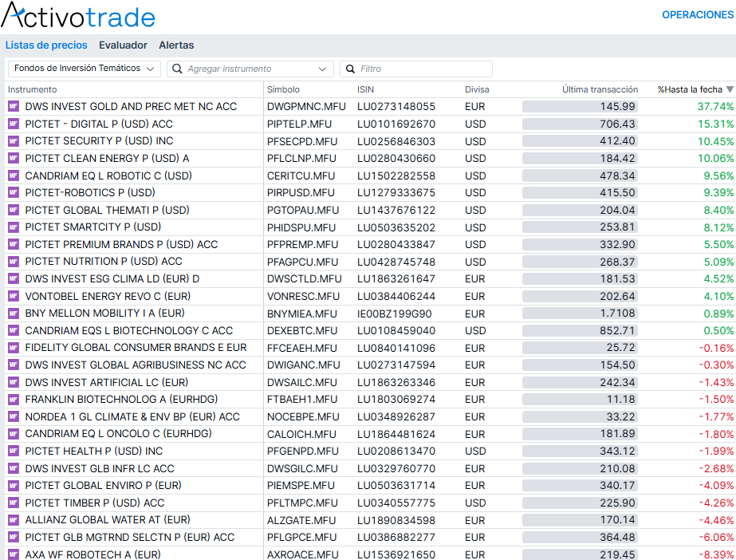Click MF icon beside VONTOBEL ENERGY REVO C
736x560 pixels.
[x=13, y=296]
